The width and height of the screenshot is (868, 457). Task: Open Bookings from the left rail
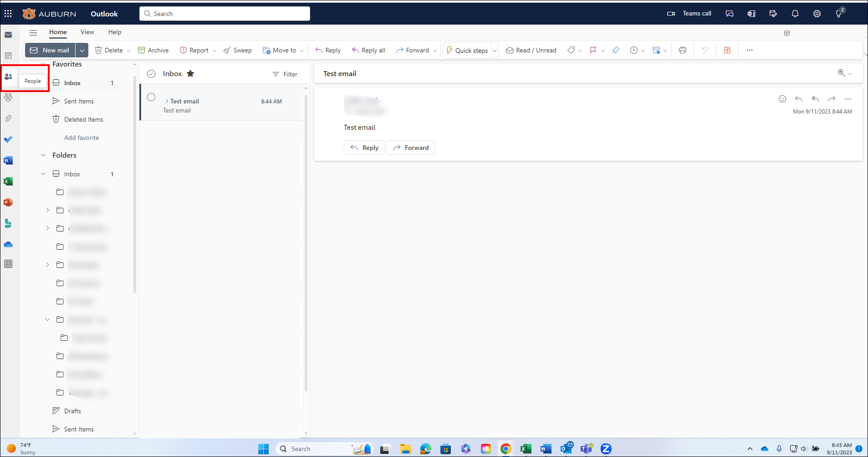pos(8,223)
